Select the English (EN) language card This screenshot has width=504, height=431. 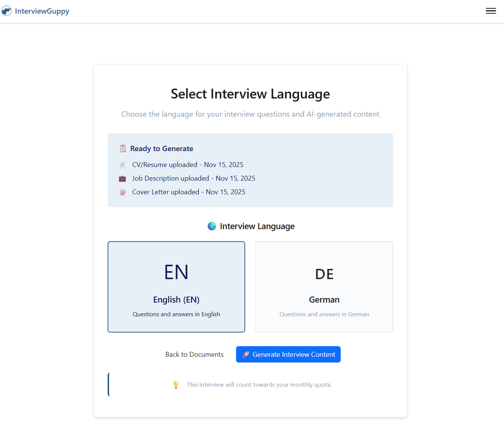pos(176,287)
